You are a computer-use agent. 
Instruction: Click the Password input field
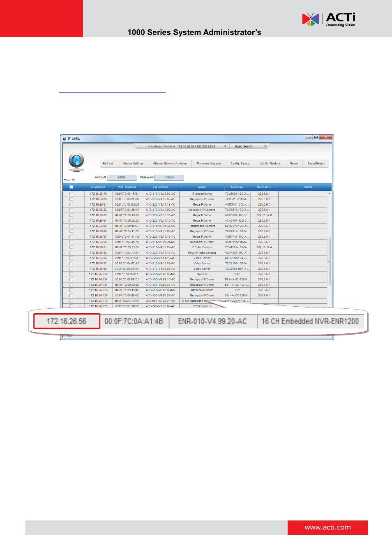(169, 178)
